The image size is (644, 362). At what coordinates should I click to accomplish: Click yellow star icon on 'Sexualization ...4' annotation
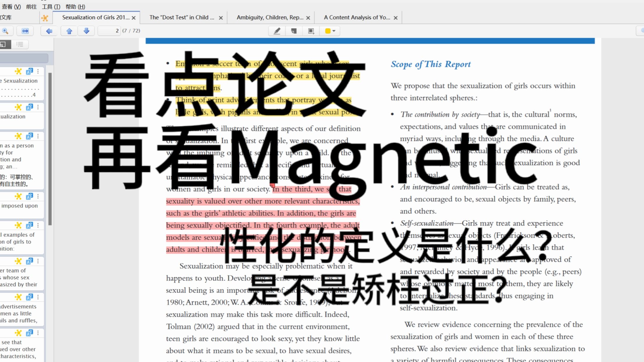click(18, 71)
